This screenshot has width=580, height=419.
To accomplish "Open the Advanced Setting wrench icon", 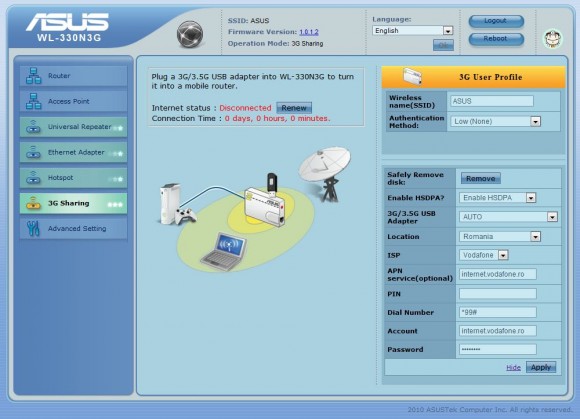I will [x=33, y=229].
